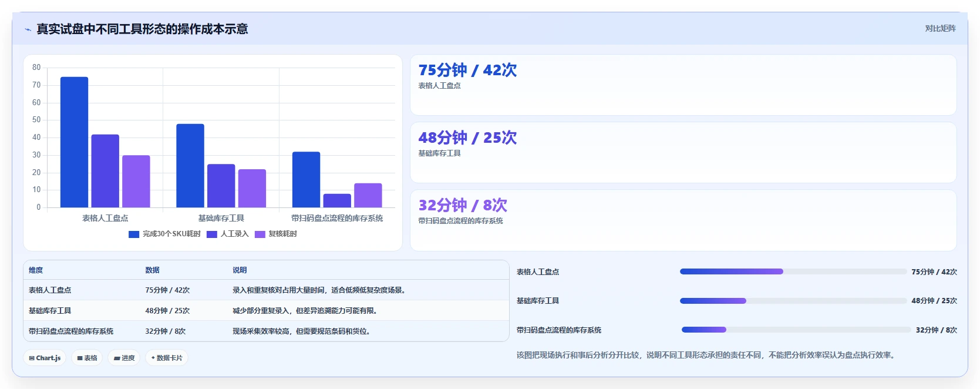Click the small icon beside the header title
This screenshot has width=980, height=389.
coord(28,29)
